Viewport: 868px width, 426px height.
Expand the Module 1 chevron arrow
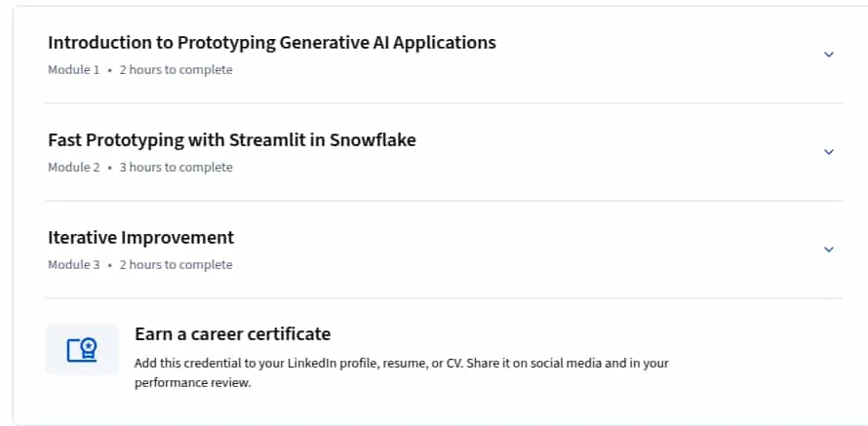click(829, 55)
